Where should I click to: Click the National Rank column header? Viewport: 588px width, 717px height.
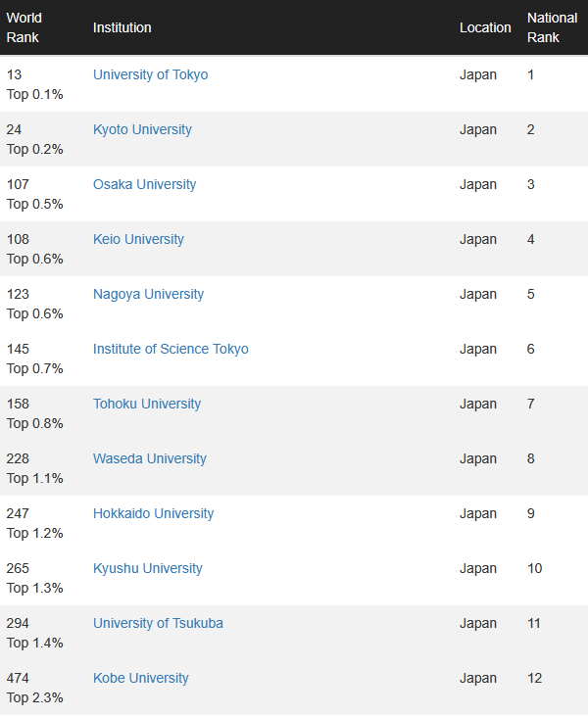(553, 27)
